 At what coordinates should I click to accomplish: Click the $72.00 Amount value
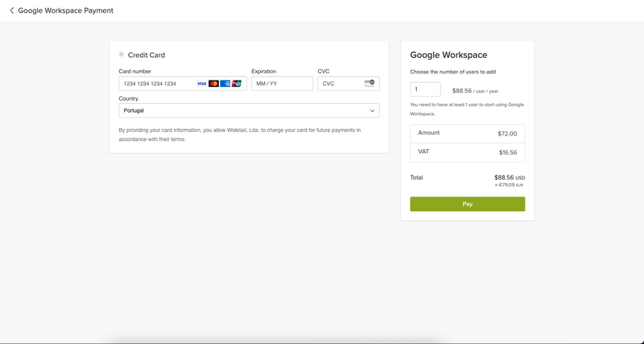(x=507, y=134)
